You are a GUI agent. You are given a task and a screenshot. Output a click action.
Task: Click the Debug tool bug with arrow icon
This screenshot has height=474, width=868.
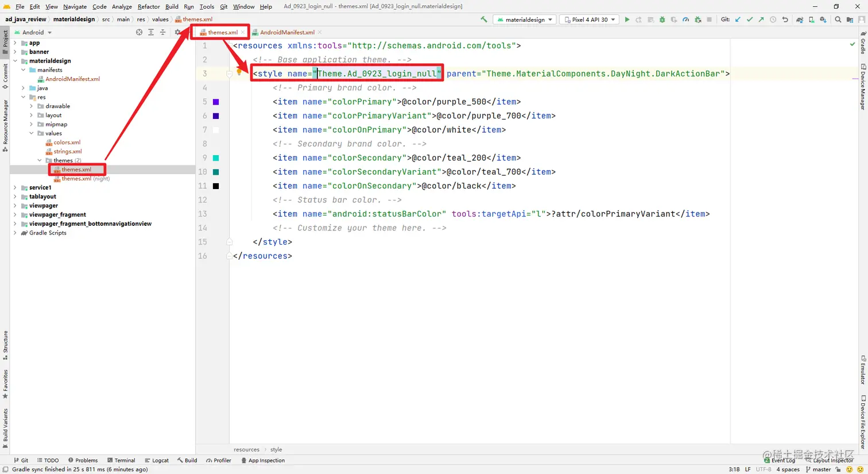point(698,20)
